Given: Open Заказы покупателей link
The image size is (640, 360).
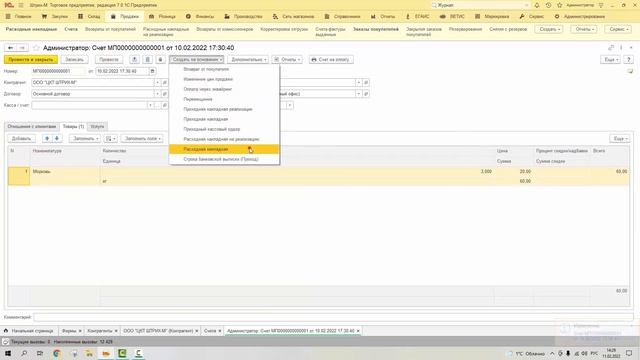Looking at the screenshot, I should pos(376,29).
